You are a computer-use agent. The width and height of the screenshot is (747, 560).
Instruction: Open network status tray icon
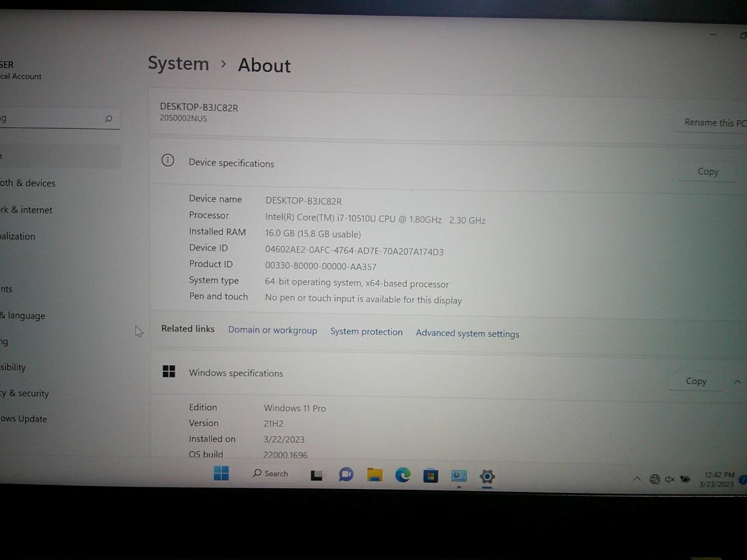(655, 480)
